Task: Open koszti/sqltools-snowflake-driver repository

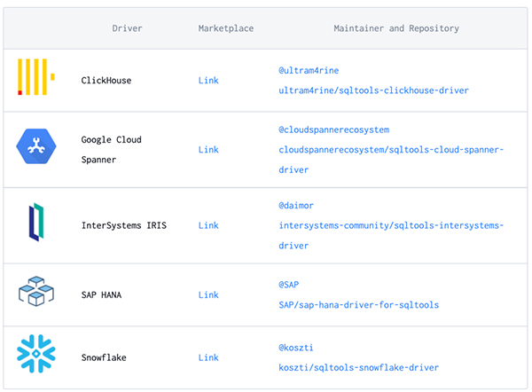Action: [358, 368]
